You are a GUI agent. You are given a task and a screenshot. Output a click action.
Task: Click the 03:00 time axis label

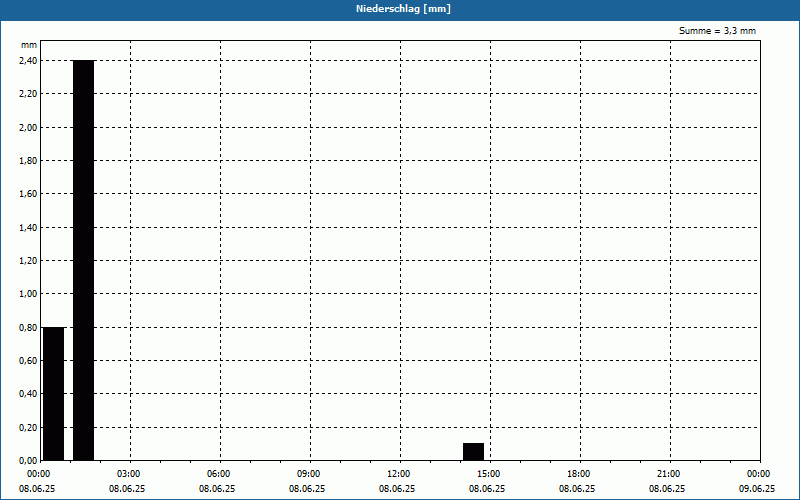[129, 474]
